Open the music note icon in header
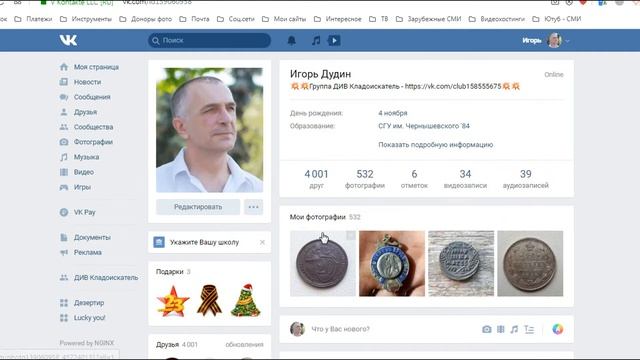 click(x=316, y=40)
